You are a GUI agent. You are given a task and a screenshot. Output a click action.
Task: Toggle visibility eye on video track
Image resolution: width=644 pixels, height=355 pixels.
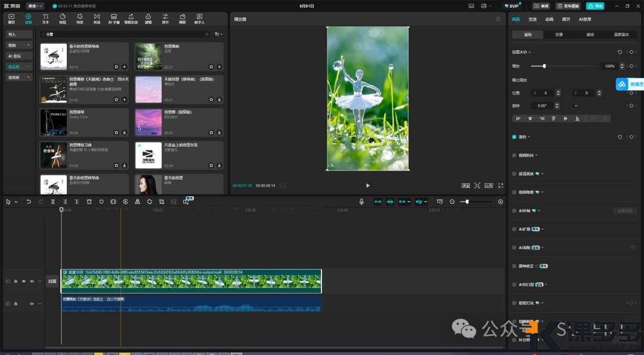(x=24, y=281)
